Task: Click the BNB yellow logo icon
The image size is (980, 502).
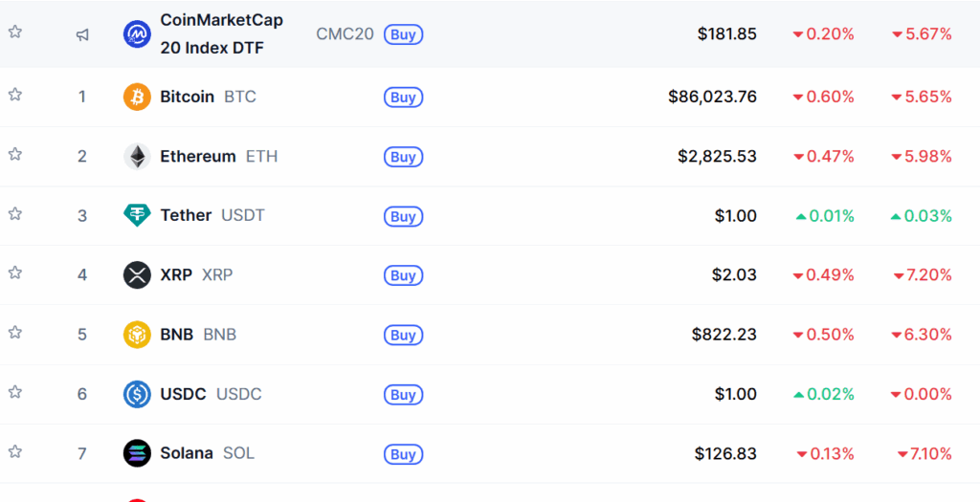Action: tap(137, 335)
